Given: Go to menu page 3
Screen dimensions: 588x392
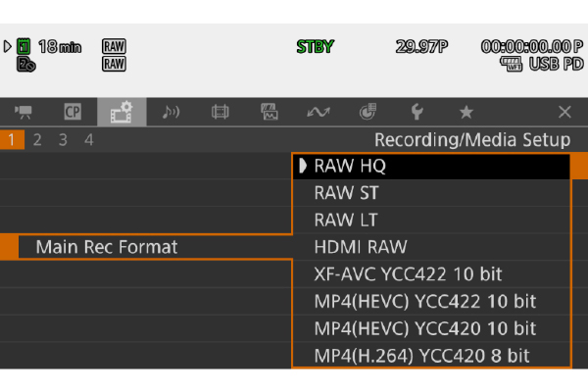Looking at the screenshot, I should pyautogui.click(x=63, y=140).
